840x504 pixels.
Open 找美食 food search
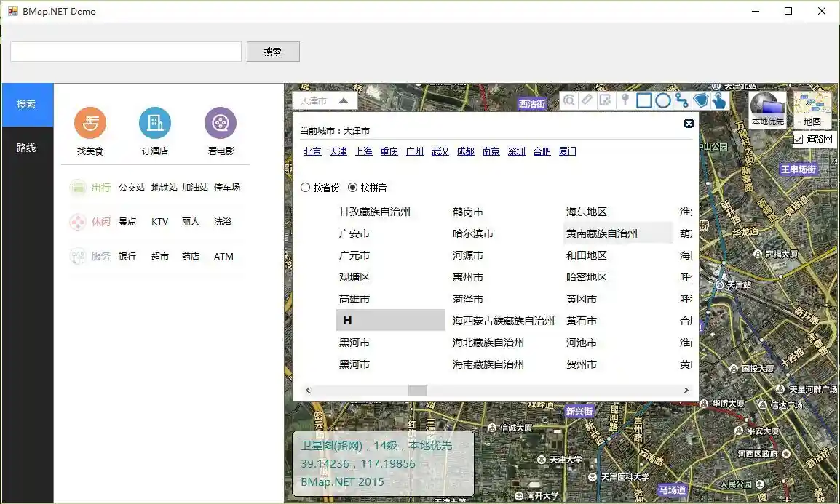pyautogui.click(x=90, y=124)
